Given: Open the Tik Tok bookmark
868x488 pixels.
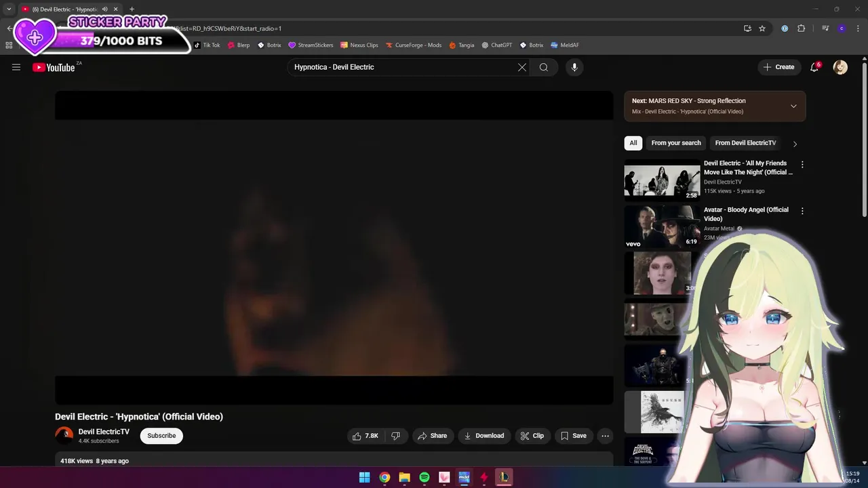Looking at the screenshot, I should point(207,45).
